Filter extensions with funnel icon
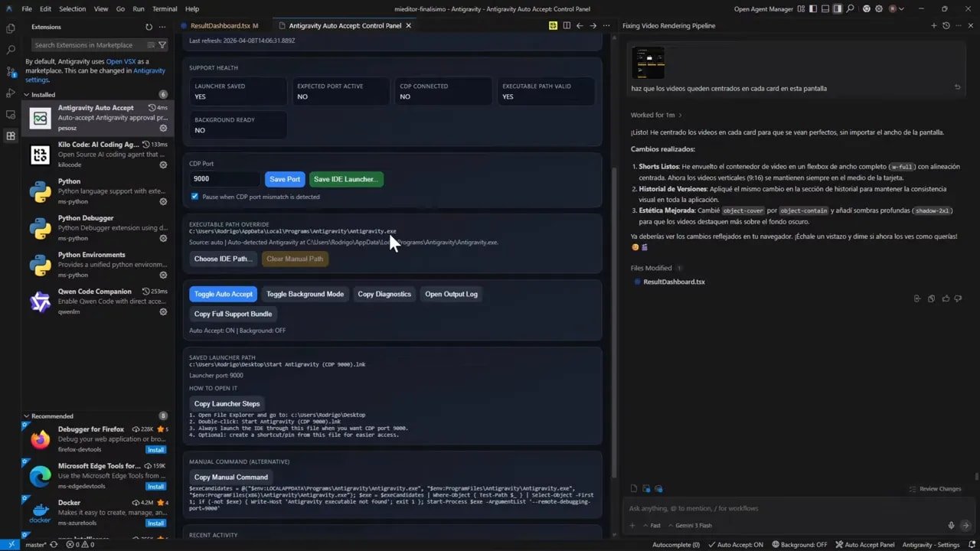980x551 pixels. pos(162,45)
